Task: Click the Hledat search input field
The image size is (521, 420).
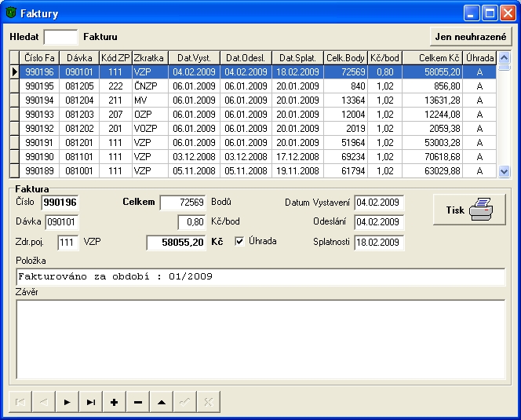Action: coord(60,37)
